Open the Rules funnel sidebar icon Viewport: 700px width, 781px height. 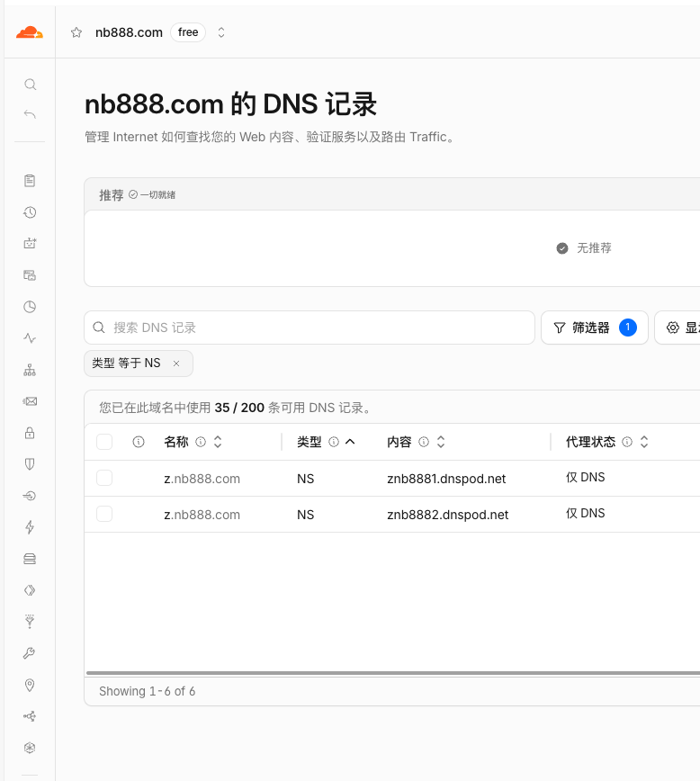click(30, 622)
